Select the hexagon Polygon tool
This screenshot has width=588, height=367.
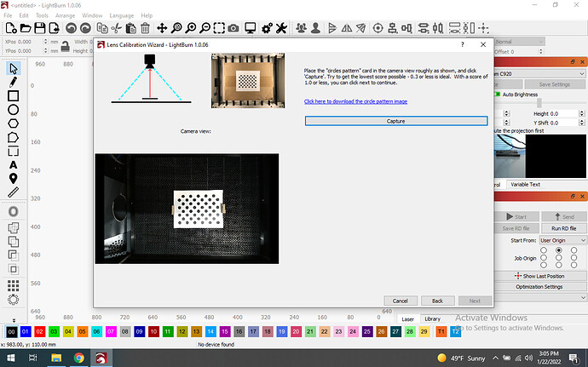coord(13,123)
